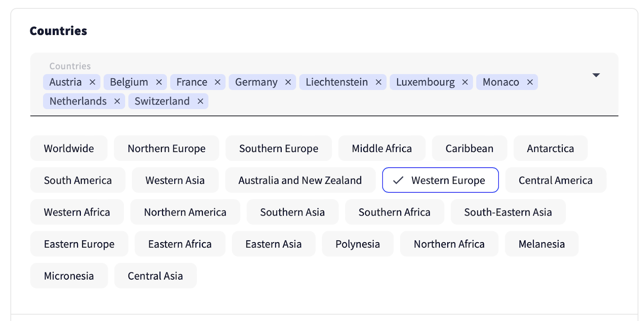Remove the Austria country chip

92,82
